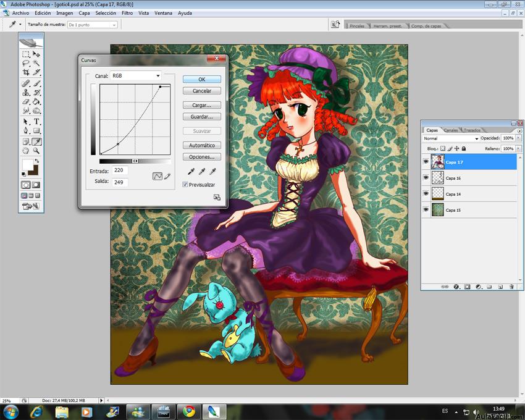The width and height of the screenshot is (525, 420).
Task: Swap foreground and background colors
Action: point(37,161)
